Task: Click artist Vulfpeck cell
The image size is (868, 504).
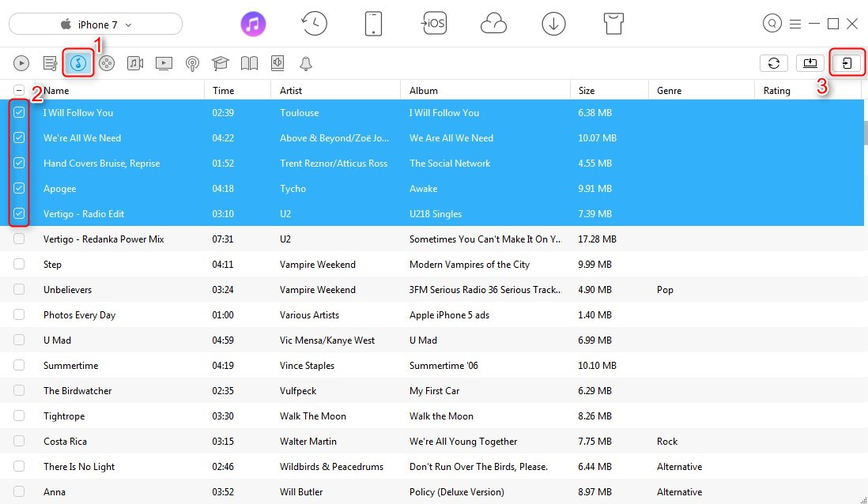Action: (298, 390)
